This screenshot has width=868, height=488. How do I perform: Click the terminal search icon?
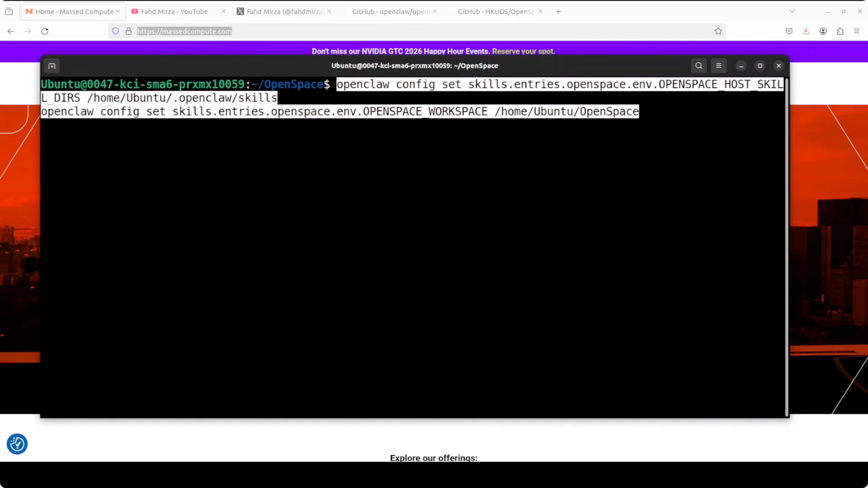pos(699,66)
